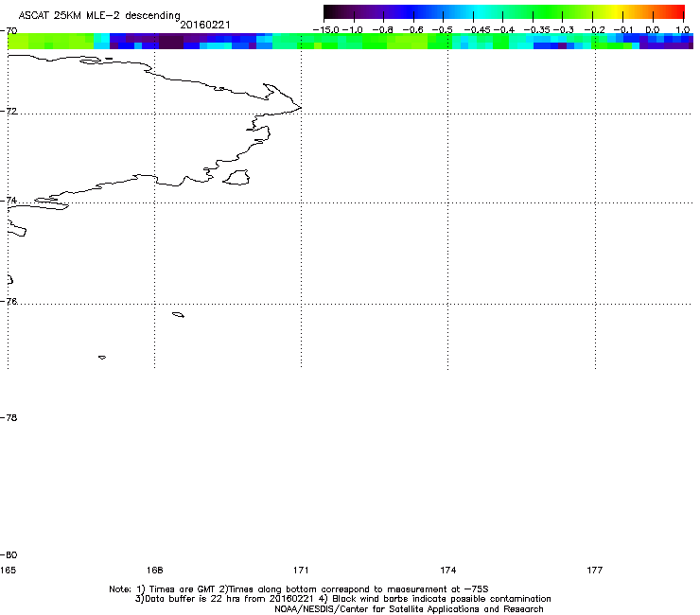The image size is (700, 615).
Task: Select the 'Data buffer is 22 hrs' note line
Action: coord(342,599)
